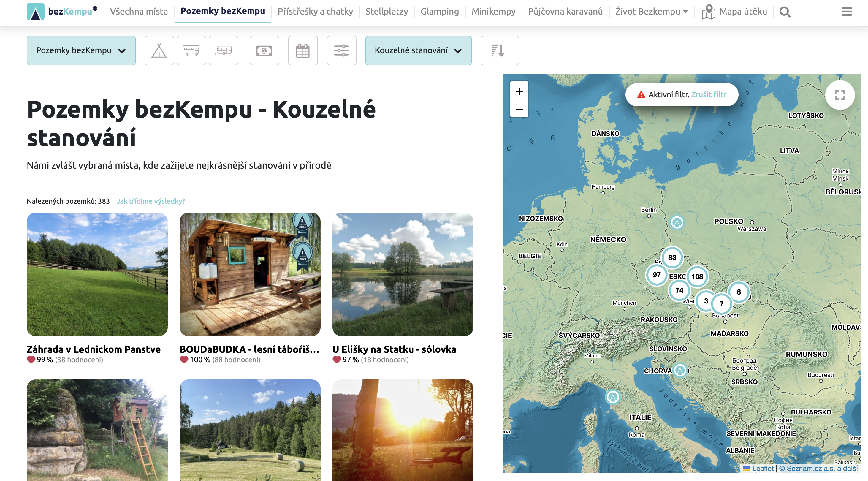Open Přístřešky a chatky tab
Viewport: 868px width, 481px height.
pos(315,12)
